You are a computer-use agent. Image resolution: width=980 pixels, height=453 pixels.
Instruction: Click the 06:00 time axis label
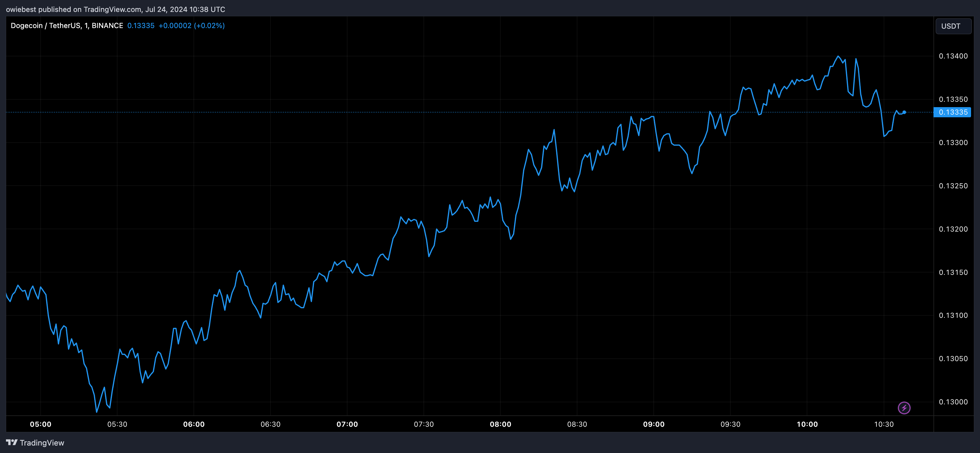[x=194, y=424]
